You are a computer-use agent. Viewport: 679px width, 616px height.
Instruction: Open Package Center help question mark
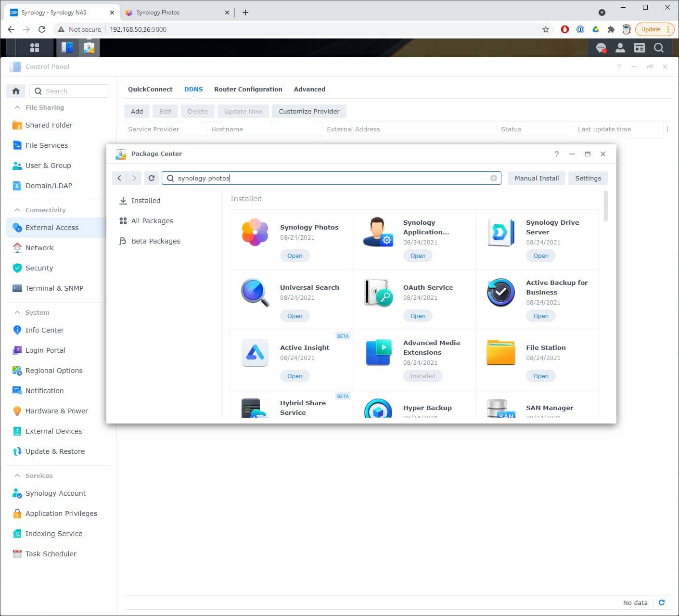(557, 154)
